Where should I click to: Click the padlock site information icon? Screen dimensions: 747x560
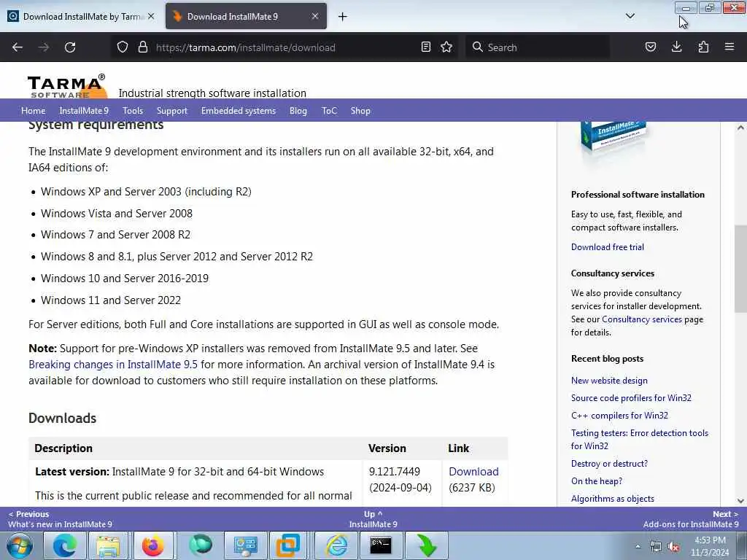142,47
